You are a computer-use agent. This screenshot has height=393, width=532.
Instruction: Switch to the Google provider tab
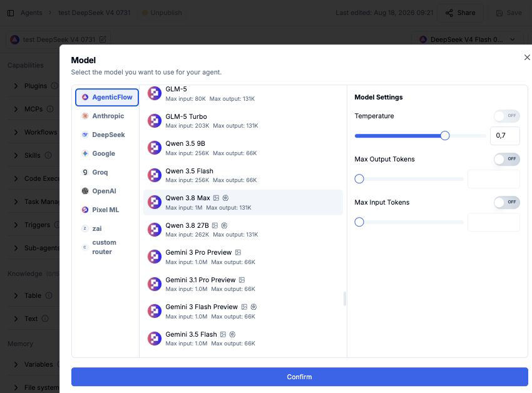coord(107,154)
